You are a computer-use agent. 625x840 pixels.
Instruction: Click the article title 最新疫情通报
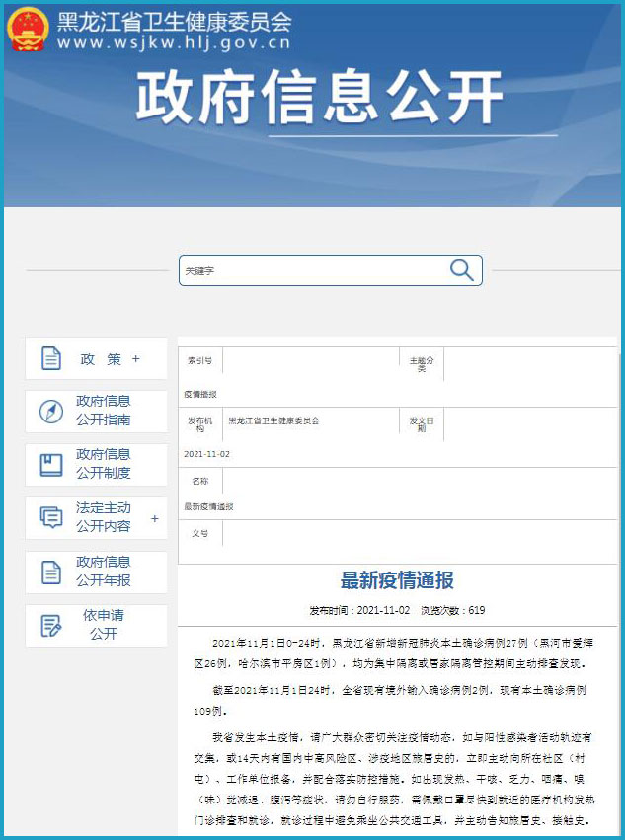(x=397, y=580)
